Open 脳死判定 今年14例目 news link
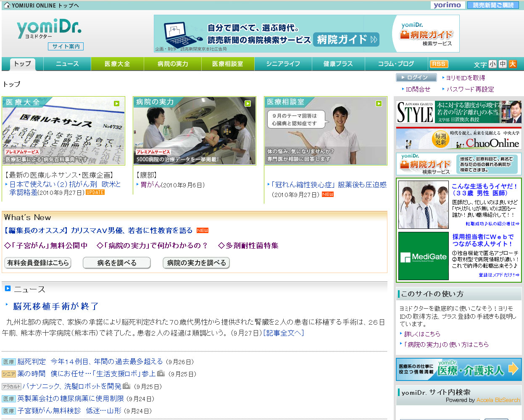Screen dimensions: 524x420 (90, 362)
